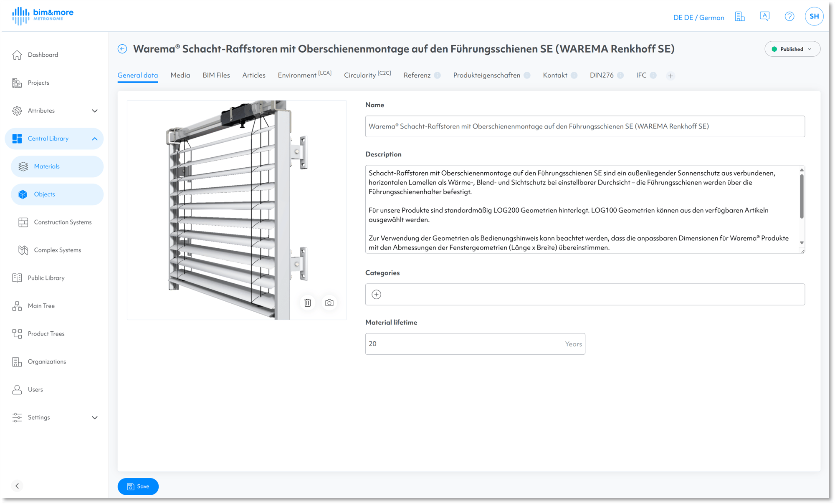
Task: Click the IFC tab info dot
Action: point(653,76)
